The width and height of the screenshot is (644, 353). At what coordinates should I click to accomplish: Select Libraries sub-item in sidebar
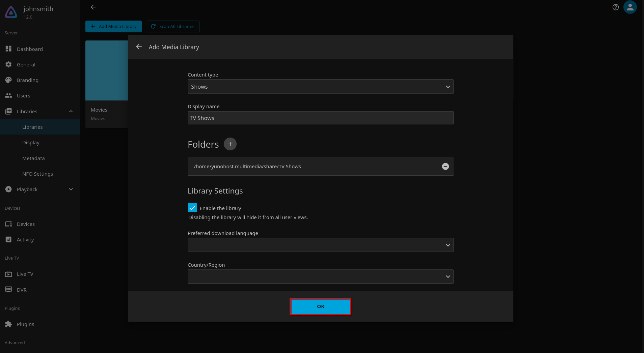point(40,127)
